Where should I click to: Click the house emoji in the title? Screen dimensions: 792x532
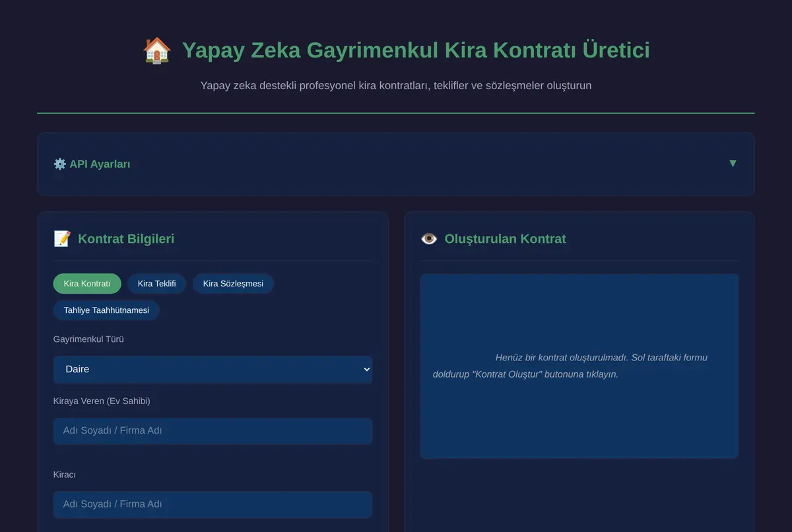point(157,50)
